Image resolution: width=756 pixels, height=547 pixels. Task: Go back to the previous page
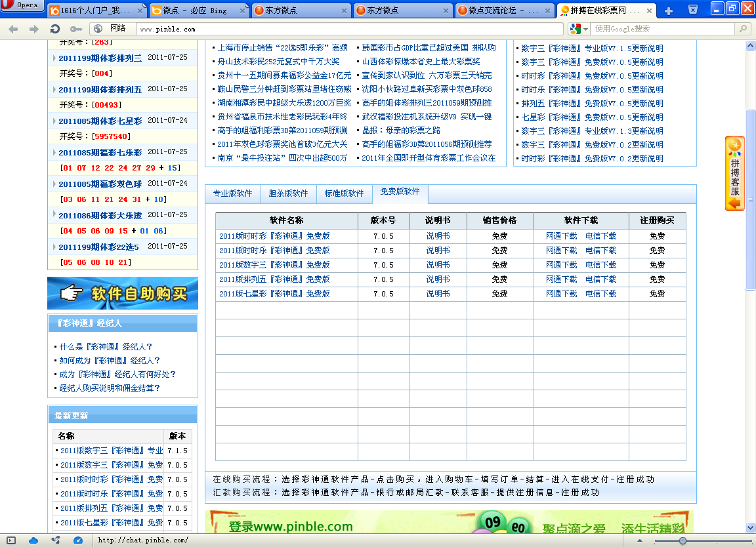pos(14,29)
